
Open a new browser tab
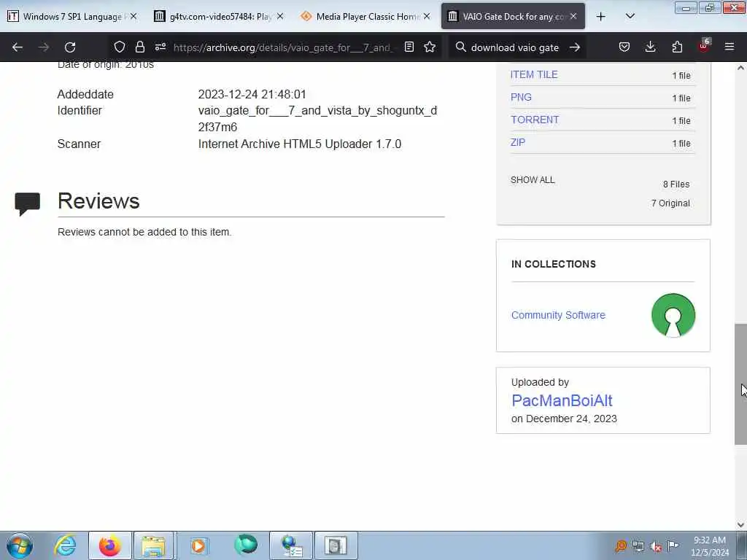click(601, 17)
